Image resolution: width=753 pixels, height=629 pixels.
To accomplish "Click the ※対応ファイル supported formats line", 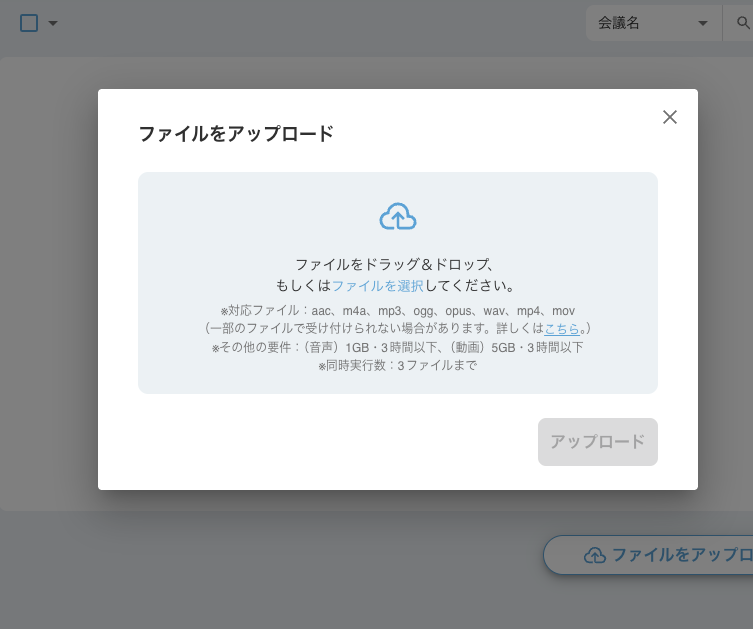I will click(x=398, y=311).
